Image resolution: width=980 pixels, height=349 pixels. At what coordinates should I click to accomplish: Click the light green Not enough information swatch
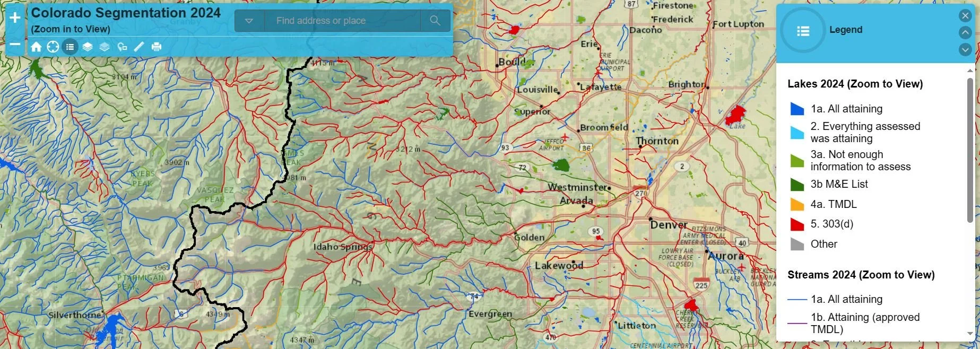pos(797,161)
